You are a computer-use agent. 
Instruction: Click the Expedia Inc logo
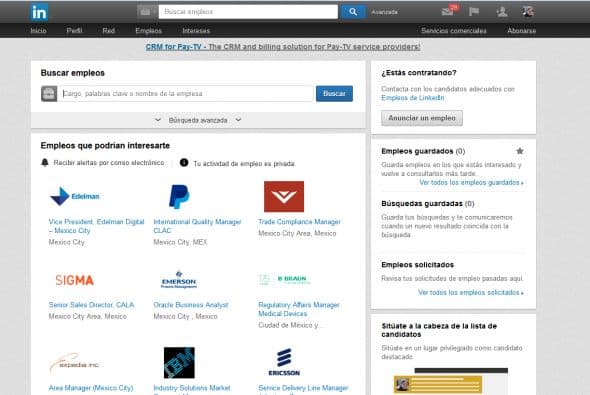tap(75, 363)
